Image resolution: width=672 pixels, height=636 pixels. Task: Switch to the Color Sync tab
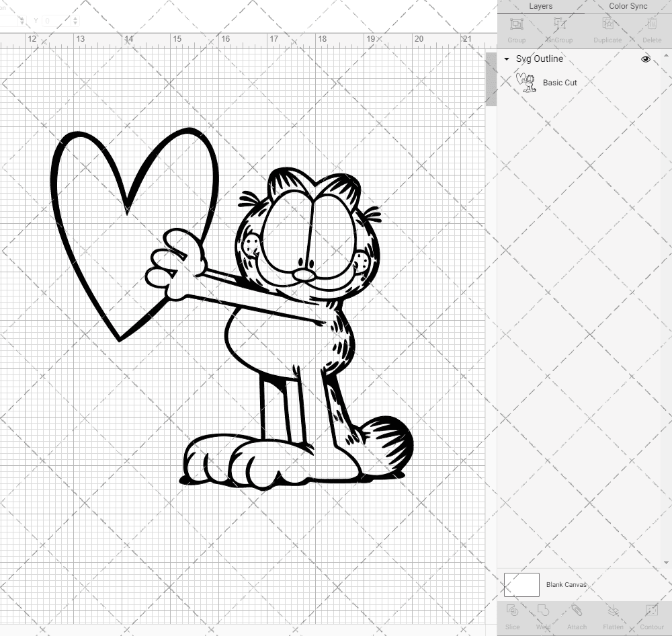click(x=628, y=6)
